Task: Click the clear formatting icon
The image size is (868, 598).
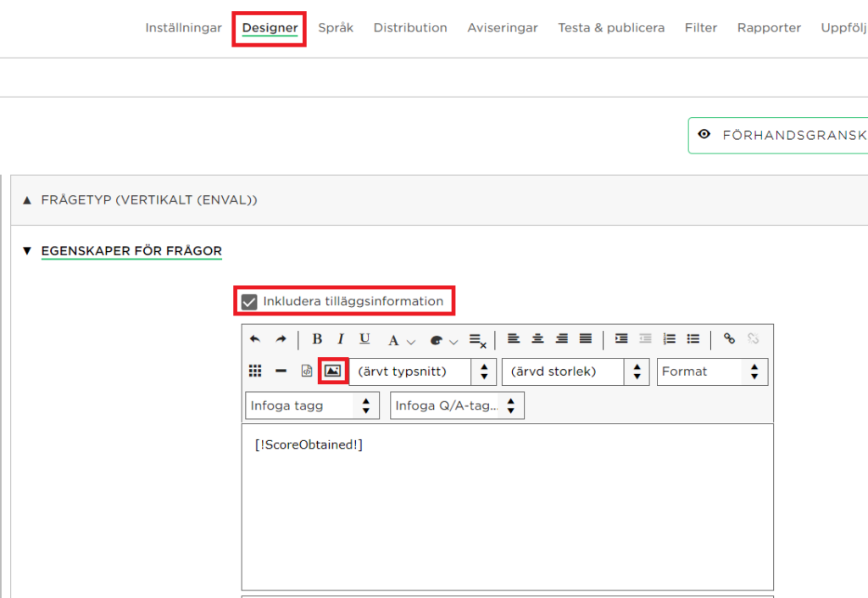Action: [478, 340]
